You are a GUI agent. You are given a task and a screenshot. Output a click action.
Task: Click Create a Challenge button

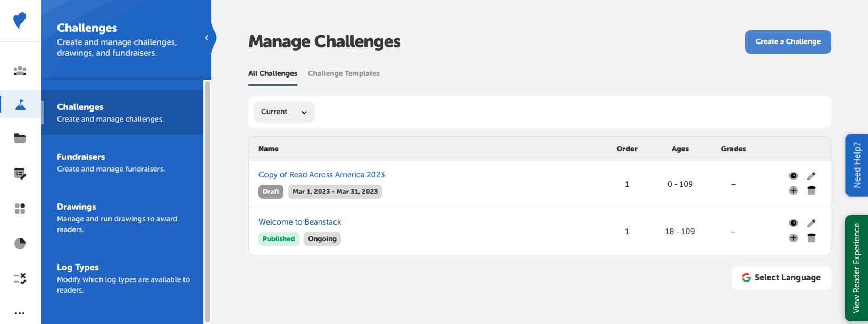[788, 42]
